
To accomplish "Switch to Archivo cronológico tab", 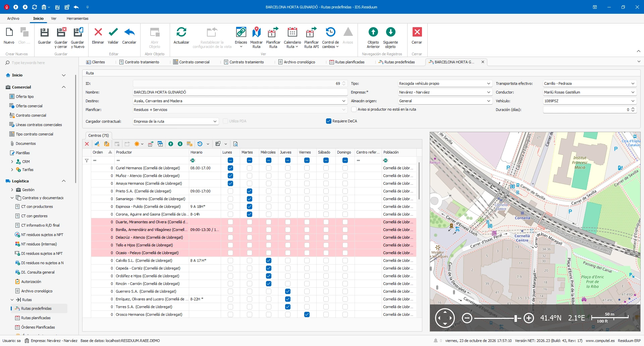I will coord(297,62).
